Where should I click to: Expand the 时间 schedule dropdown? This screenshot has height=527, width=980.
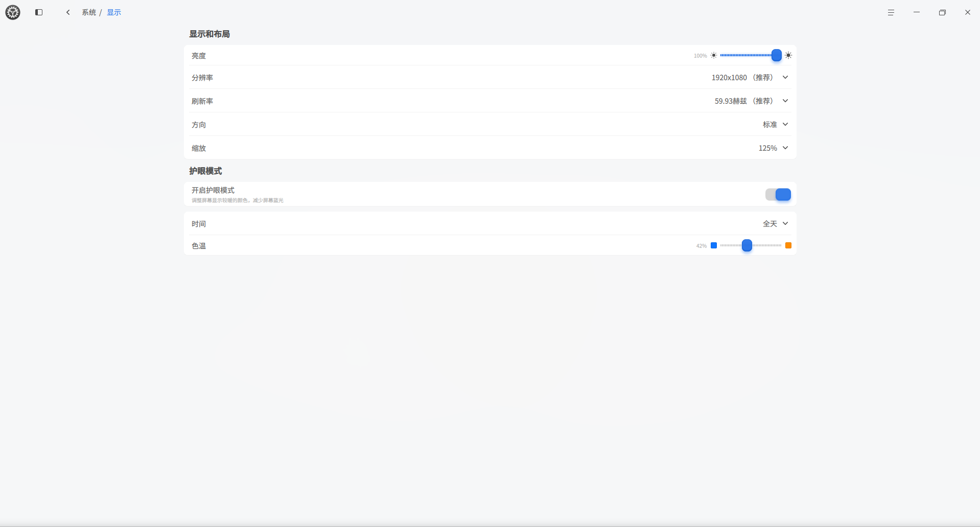click(x=785, y=223)
